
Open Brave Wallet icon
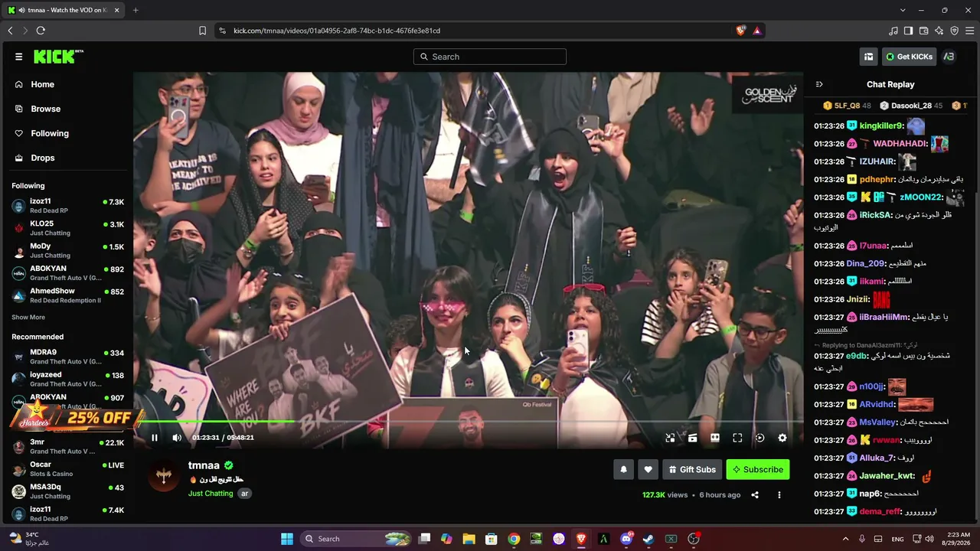pyautogui.click(x=924, y=31)
